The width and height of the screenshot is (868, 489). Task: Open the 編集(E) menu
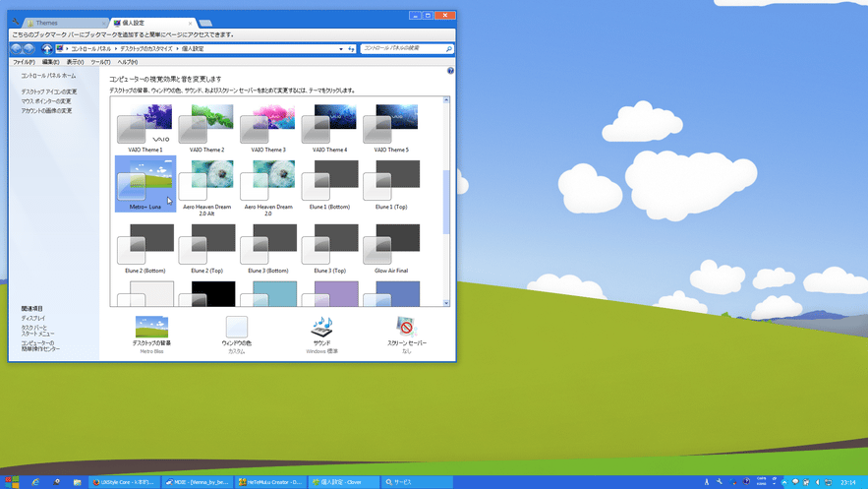click(50, 62)
